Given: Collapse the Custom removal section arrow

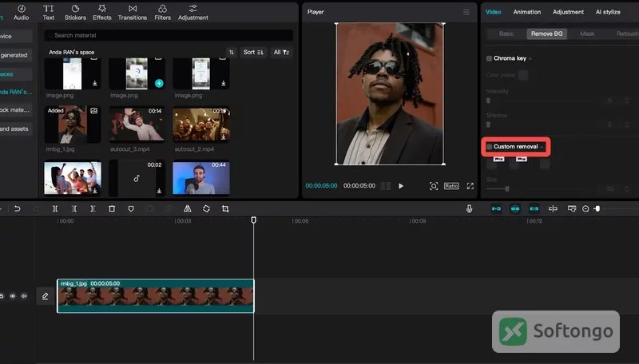Looking at the screenshot, I should 542,147.
